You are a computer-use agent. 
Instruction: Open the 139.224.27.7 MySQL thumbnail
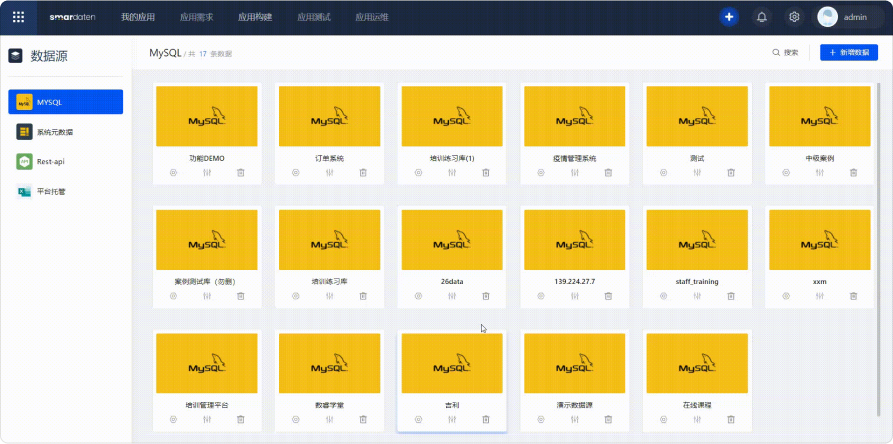tap(574, 239)
